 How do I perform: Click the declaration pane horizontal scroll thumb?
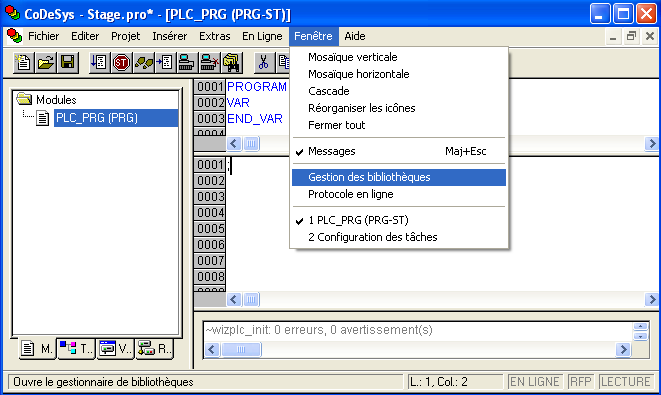(251, 144)
